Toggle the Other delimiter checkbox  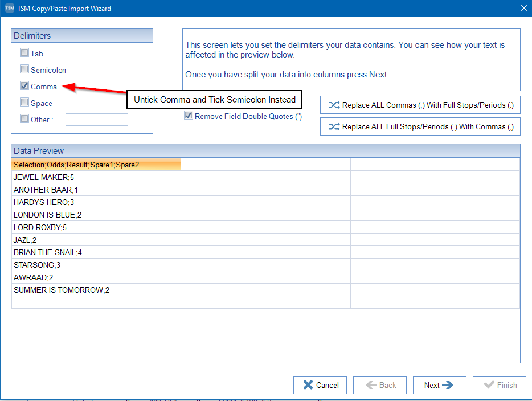coord(24,119)
